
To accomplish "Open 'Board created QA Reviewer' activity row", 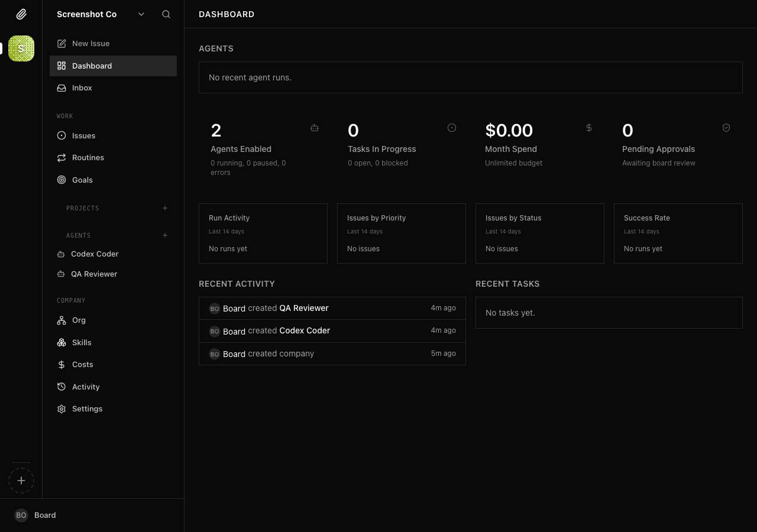I will pyautogui.click(x=332, y=309).
